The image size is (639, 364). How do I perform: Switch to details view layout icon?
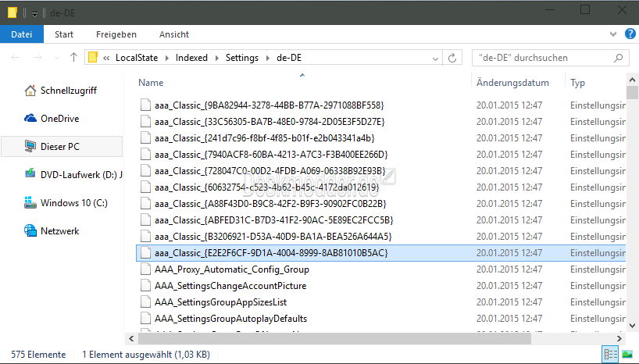pyautogui.click(x=610, y=354)
